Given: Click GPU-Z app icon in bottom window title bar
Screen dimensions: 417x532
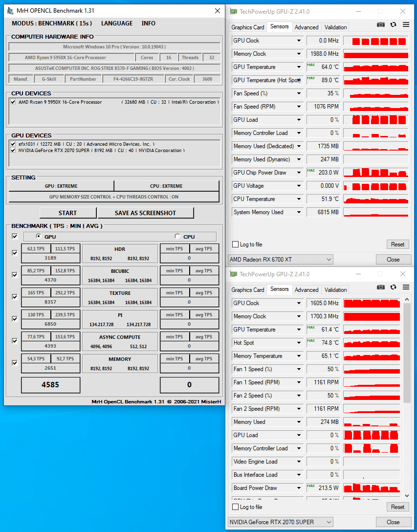Looking at the screenshot, I should click(234, 274).
